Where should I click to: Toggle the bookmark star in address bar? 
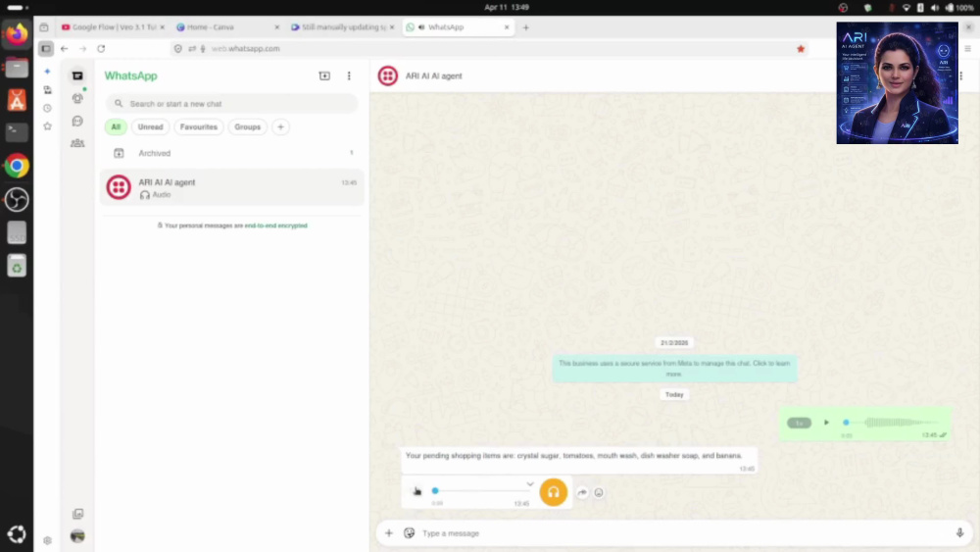click(x=801, y=49)
